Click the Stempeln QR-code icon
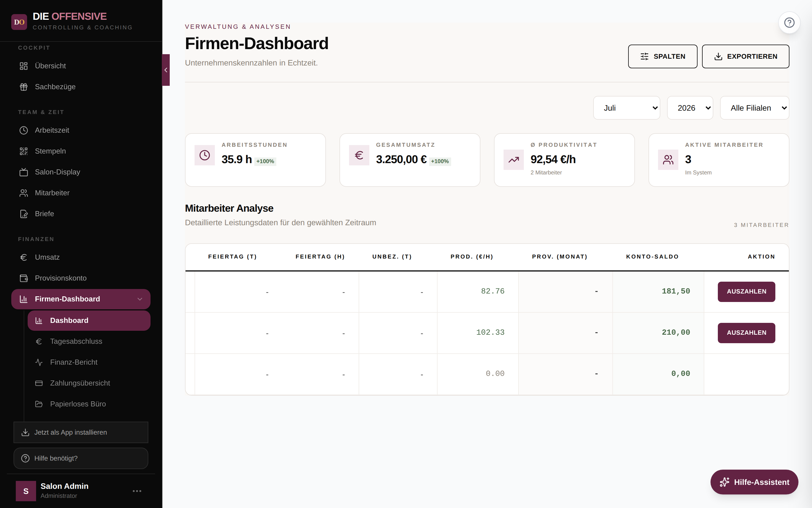 (x=23, y=151)
